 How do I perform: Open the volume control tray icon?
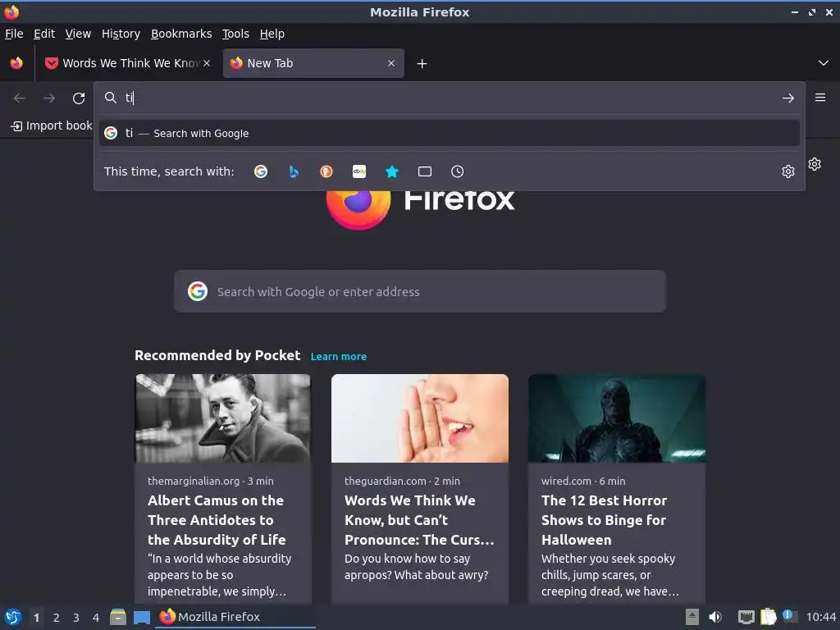[x=715, y=617]
